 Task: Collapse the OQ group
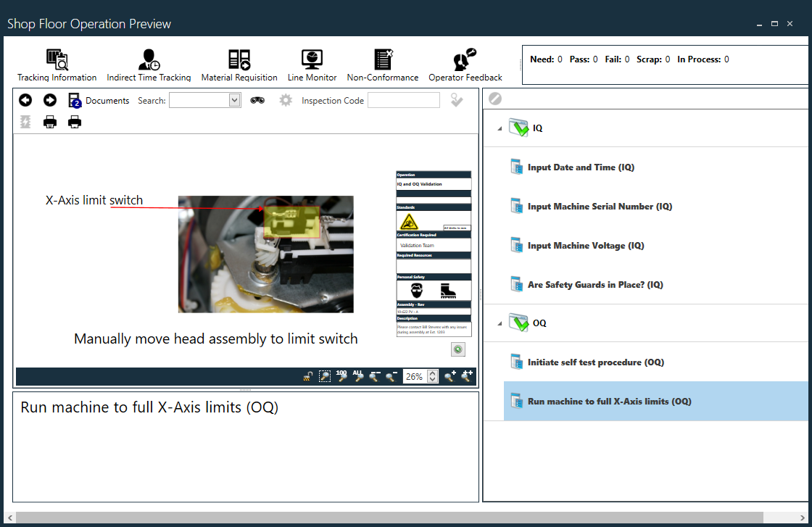coord(499,323)
